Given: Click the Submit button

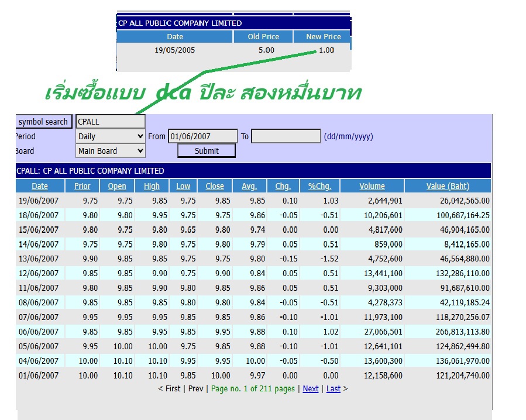Looking at the screenshot, I should pyautogui.click(x=207, y=151).
